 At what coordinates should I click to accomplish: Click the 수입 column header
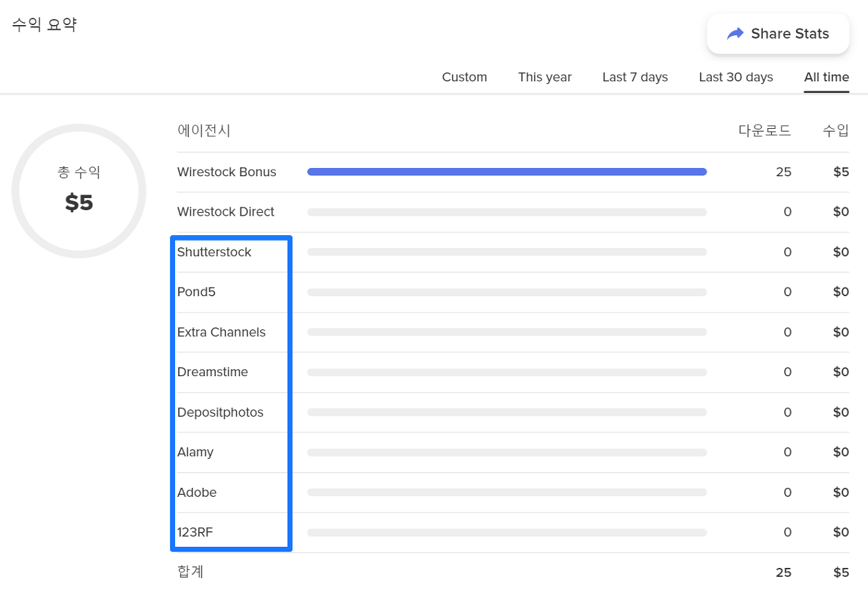click(836, 130)
